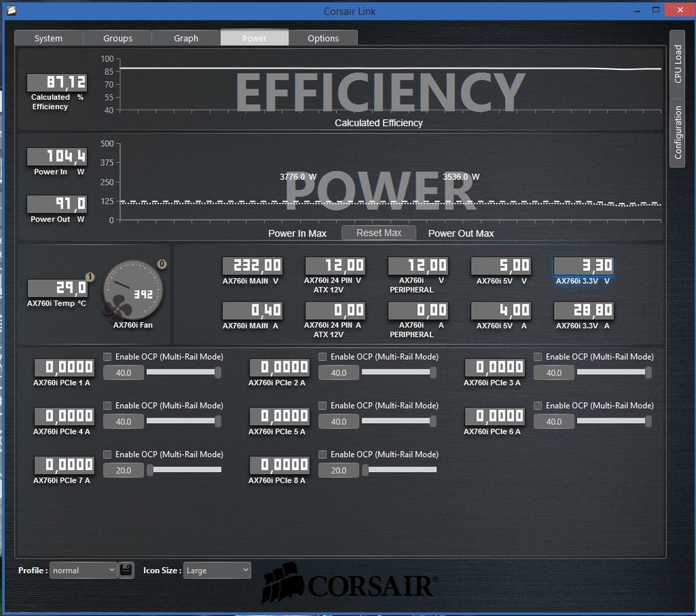Click the AX760i Fan gauge icon
This screenshot has height=616, width=696.
[x=133, y=290]
